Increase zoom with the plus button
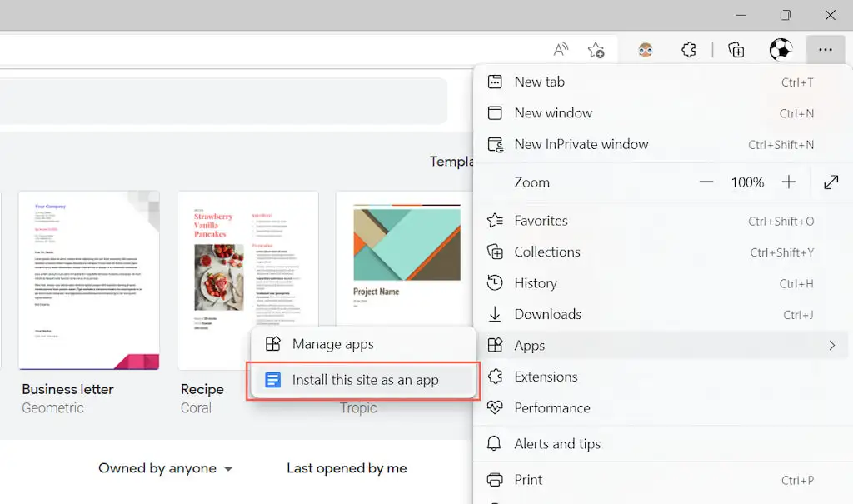Screen dimensions: 853x504 point(788,182)
